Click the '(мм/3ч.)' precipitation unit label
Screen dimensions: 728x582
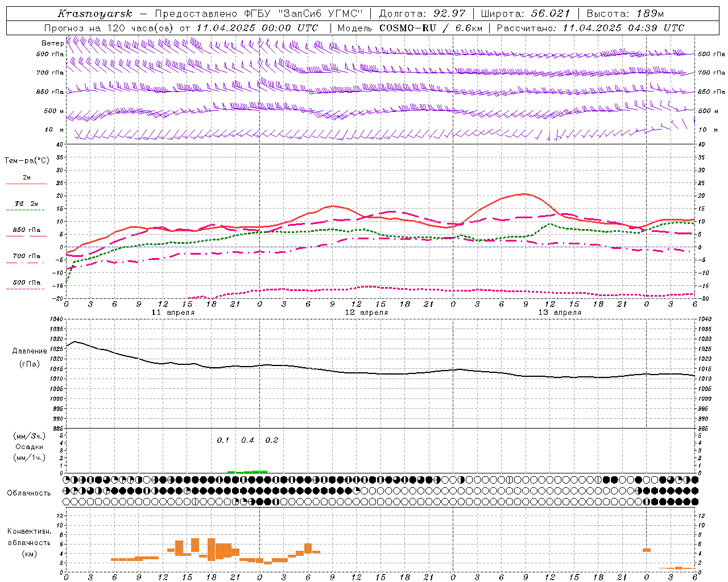(x=30, y=436)
